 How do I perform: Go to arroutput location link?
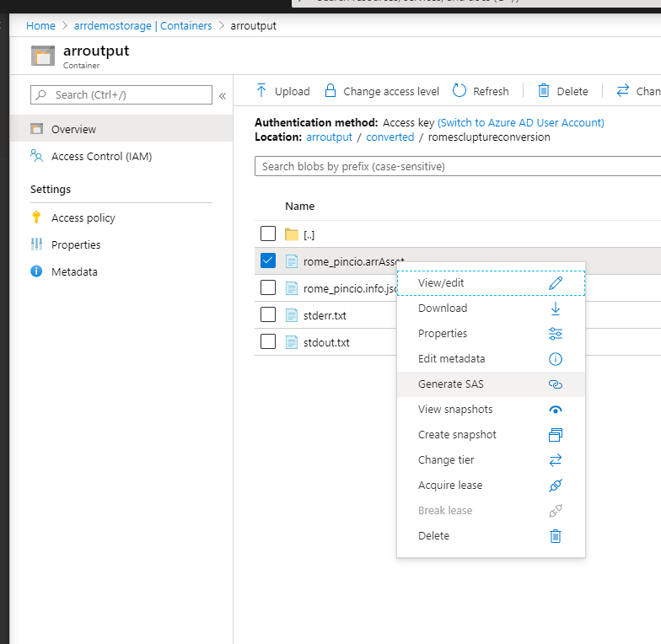click(329, 137)
